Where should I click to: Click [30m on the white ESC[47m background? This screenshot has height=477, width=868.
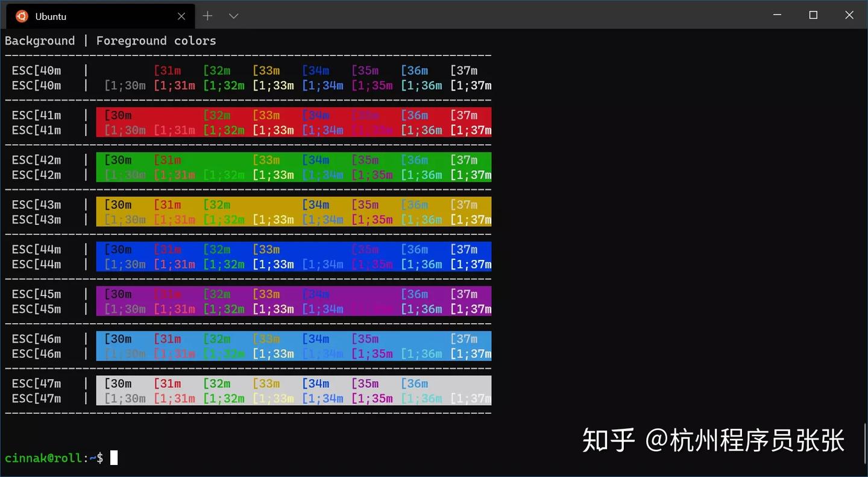point(118,384)
